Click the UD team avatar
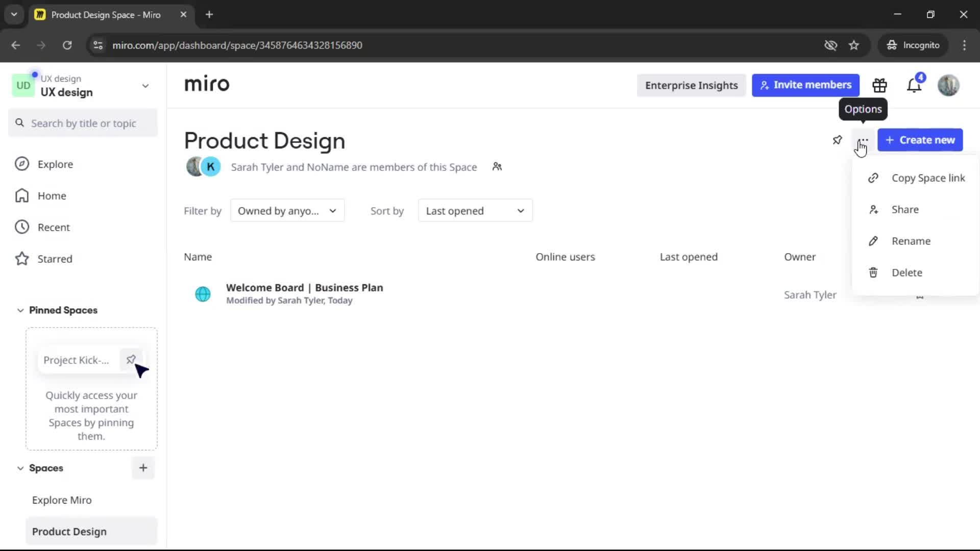This screenshot has width=980, height=551. tap(23, 85)
